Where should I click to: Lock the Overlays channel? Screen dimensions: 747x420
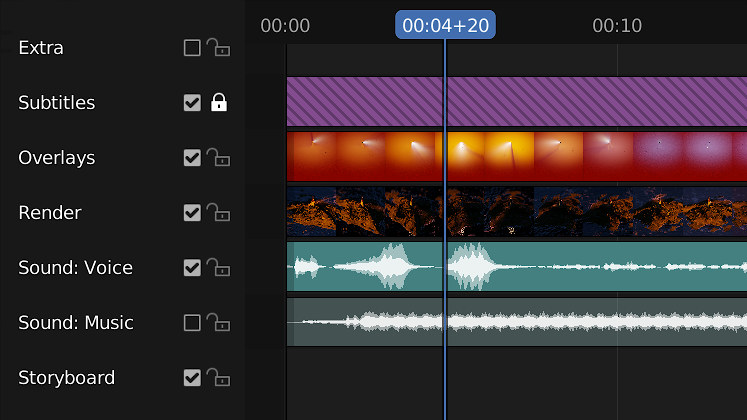[218, 158]
